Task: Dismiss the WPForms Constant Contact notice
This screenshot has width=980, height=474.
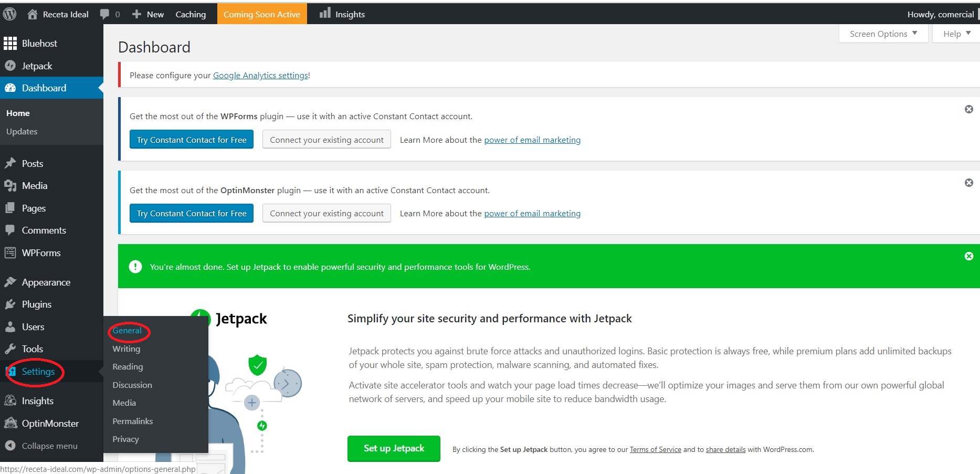Action: pyautogui.click(x=969, y=109)
